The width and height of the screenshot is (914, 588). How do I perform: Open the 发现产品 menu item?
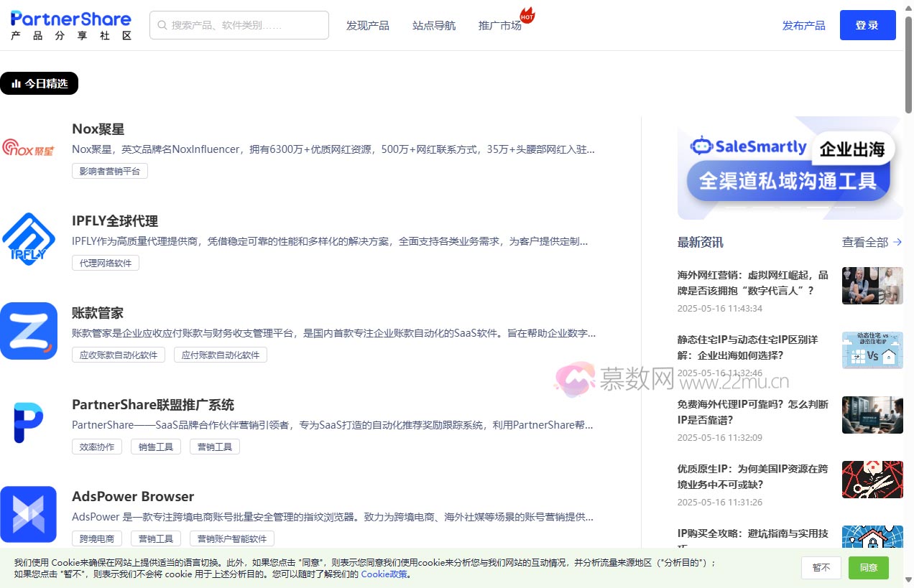click(367, 26)
